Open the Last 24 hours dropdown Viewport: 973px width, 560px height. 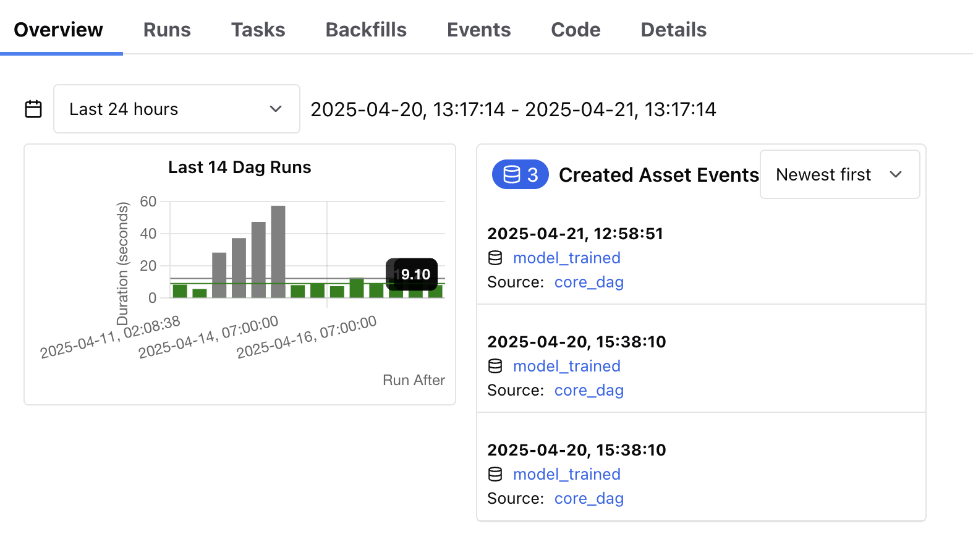[x=177, y=109]
